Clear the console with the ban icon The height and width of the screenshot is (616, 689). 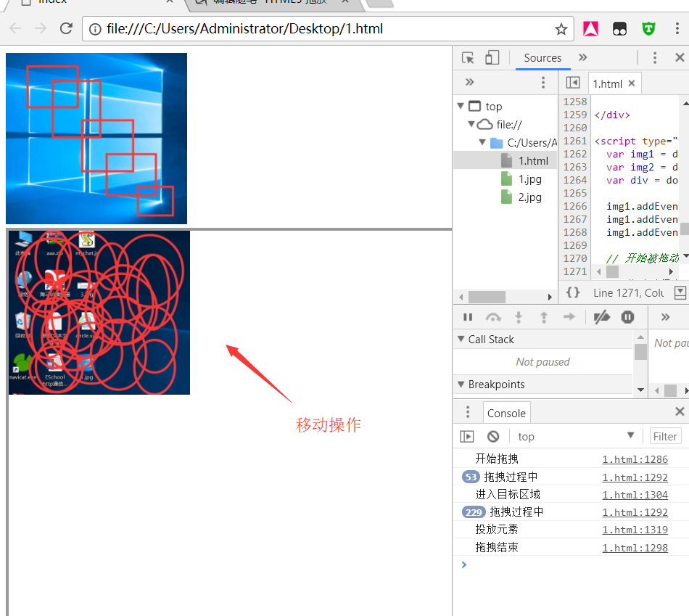[493, 437]
